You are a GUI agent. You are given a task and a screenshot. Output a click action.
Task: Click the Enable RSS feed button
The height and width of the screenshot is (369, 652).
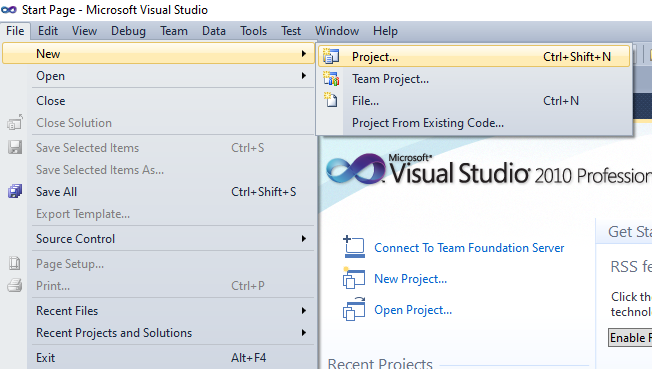coord(630,338)
